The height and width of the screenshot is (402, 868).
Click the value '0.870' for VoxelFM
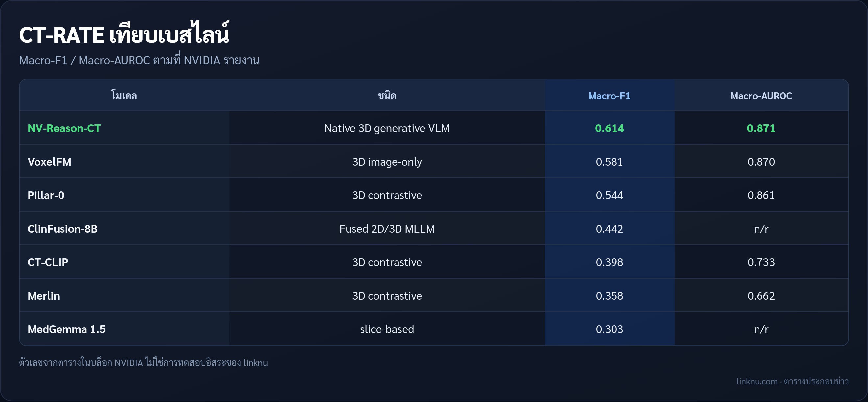pos(761,162)
